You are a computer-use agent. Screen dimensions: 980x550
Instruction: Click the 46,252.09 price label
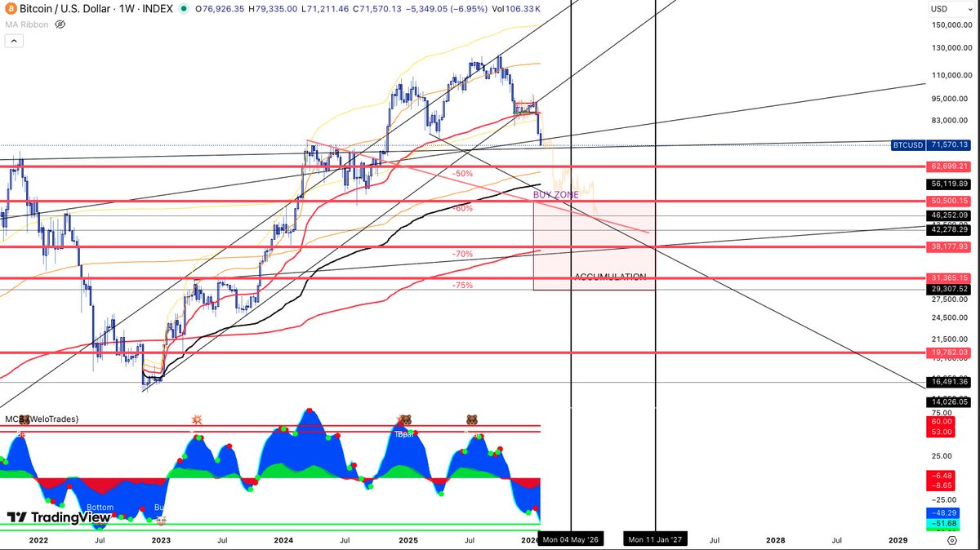click(950, 215)
